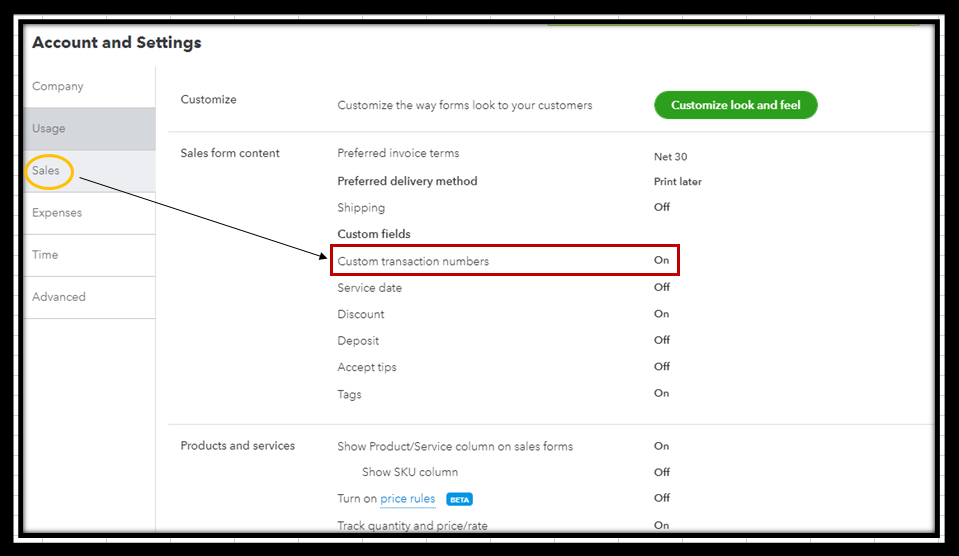
Task: Open the Custom fields row
Action: coord(374,234)
